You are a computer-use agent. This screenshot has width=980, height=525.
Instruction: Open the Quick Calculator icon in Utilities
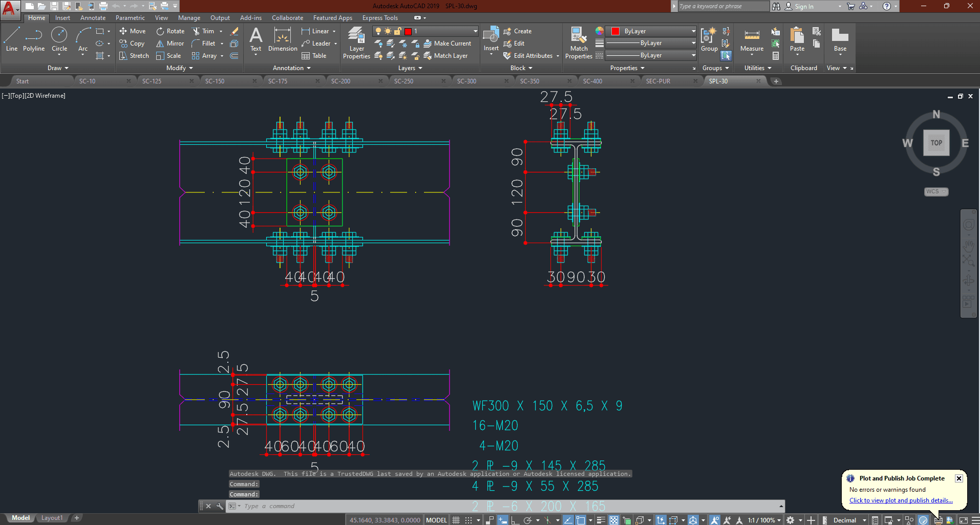point(776,56)
